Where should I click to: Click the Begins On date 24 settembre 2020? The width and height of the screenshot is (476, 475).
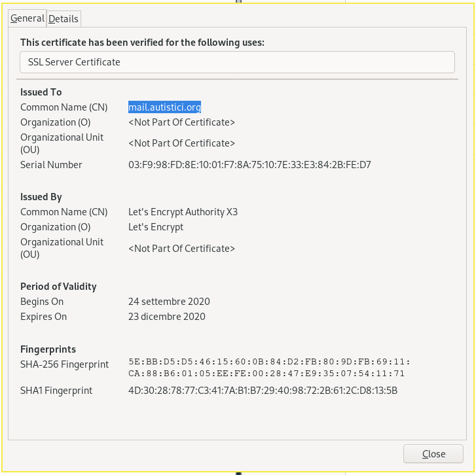(x=169, y=302)
